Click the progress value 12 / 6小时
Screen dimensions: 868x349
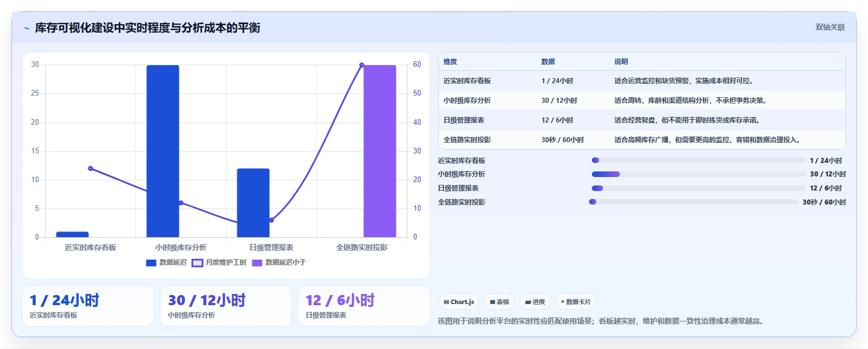(826, 188)
